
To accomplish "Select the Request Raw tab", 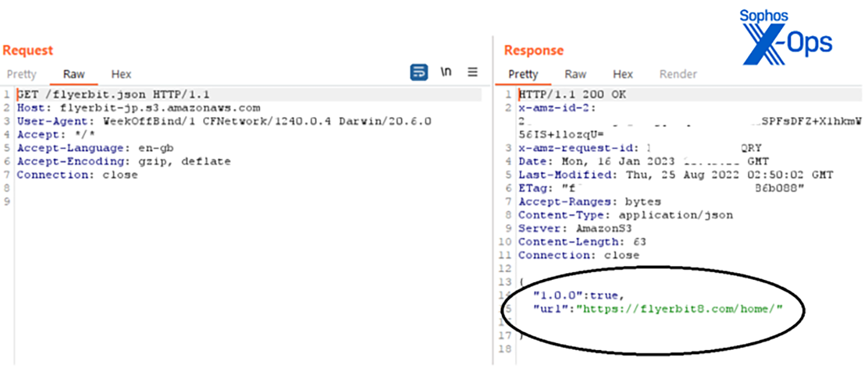I will [x=74, y=74].
